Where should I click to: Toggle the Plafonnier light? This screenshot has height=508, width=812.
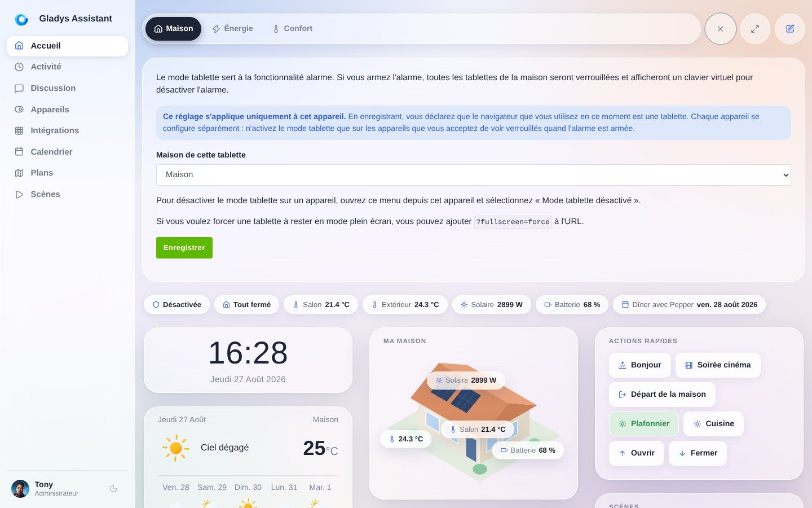tap(644, 424)
